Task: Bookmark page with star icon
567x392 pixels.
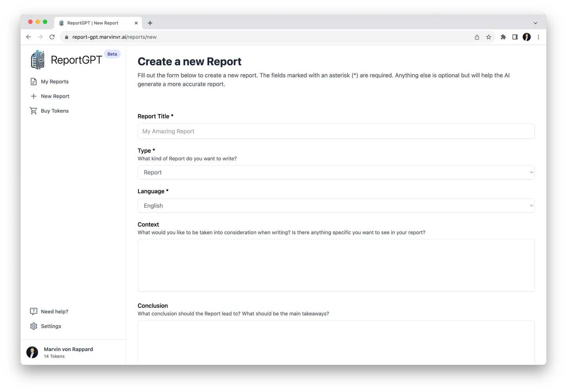Action: point(489,37)
